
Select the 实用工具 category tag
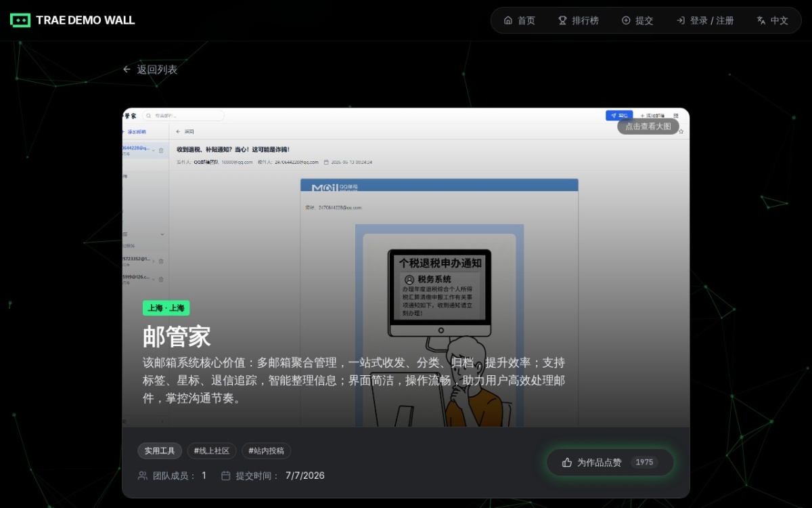pos(160,450)
